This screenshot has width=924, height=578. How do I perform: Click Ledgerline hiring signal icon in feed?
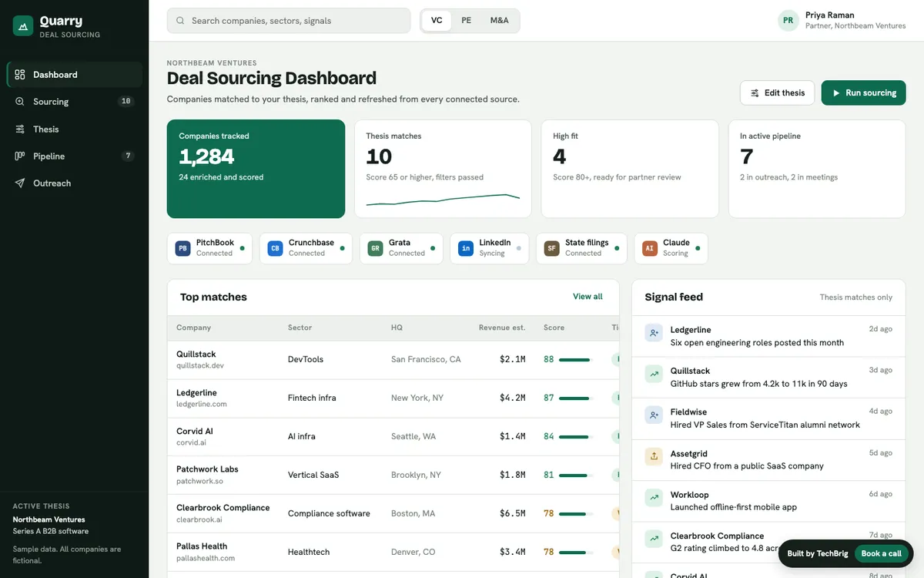pos(654,333)
